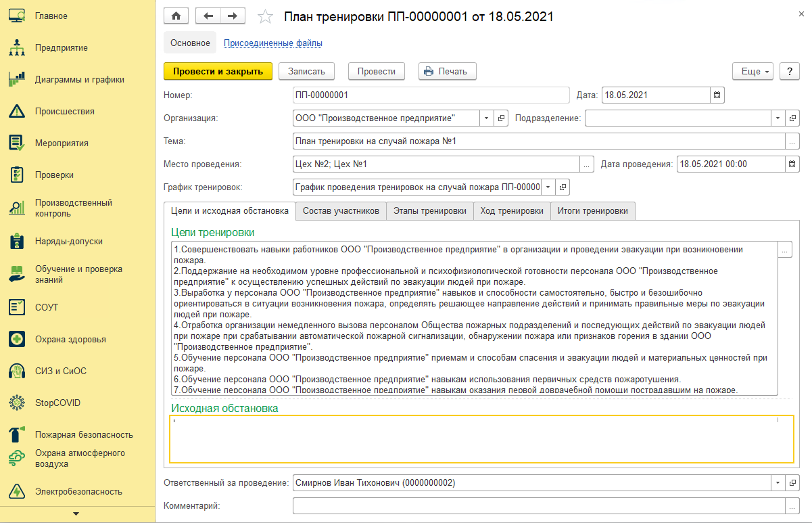This screenshot has width=812, height=523.
Task: Click into Место проведения field
Action: [436, 164]
